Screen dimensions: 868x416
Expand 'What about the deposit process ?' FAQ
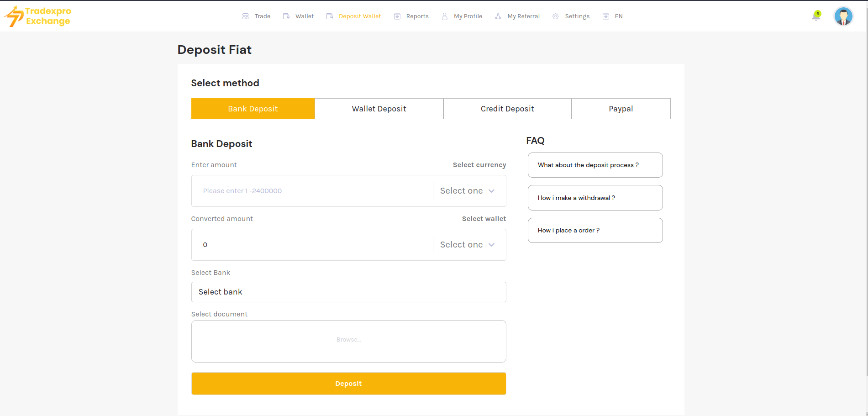pos(595,165)
